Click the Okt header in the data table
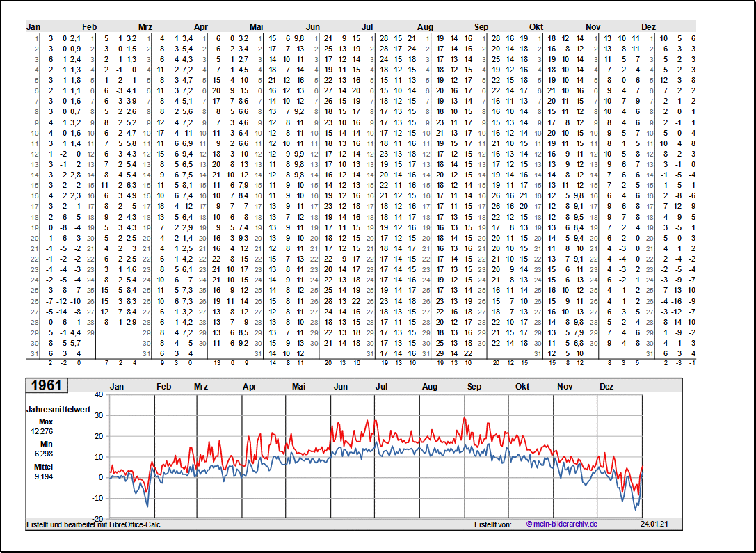The width and height of the screenshot is (756, 553). point(536,26)
